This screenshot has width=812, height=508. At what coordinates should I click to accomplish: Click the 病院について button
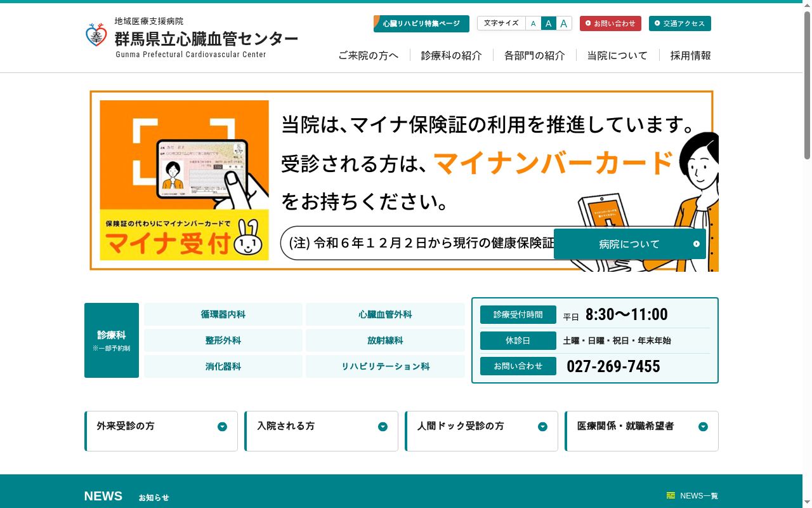point(630,244)
